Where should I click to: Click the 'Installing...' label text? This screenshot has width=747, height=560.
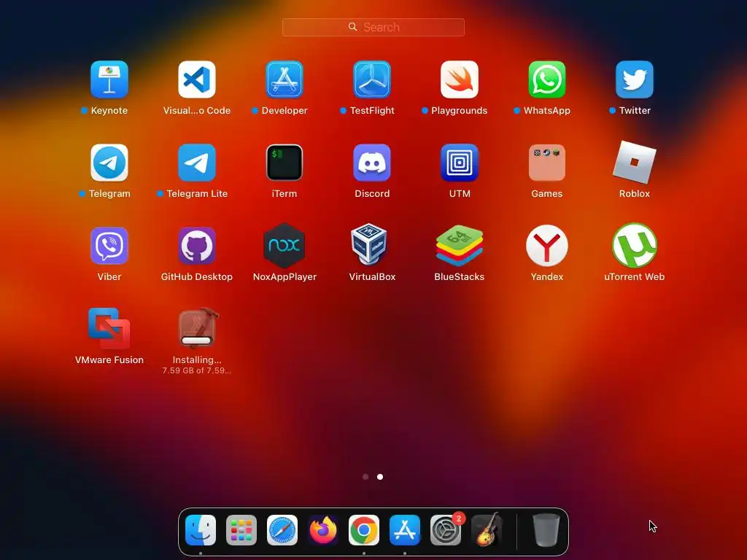click(x=197, y=360)
